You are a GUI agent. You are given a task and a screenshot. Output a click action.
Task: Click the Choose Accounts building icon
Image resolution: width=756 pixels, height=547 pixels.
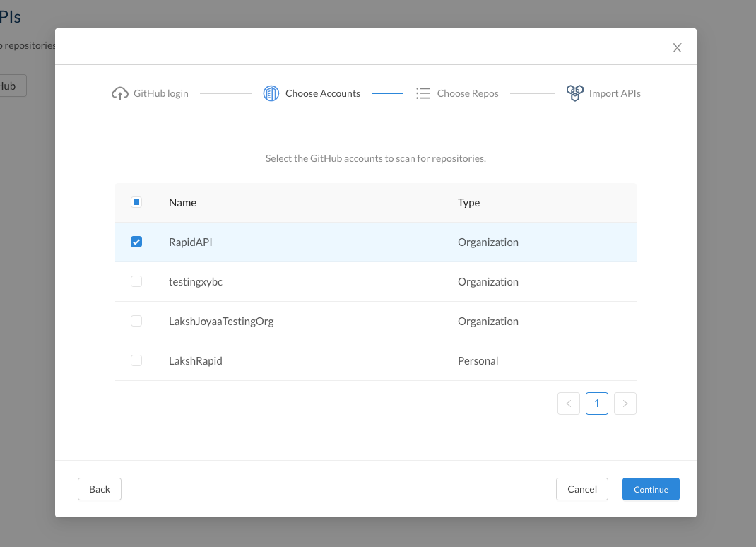pyautogui.click(x=271, y=93)
